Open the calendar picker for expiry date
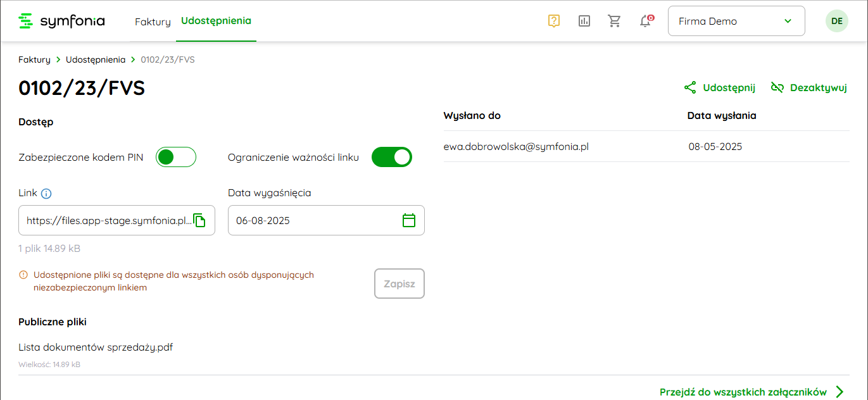Image resolution: width=868 pixels, height=400 pixels. click(x=409, y=220)
